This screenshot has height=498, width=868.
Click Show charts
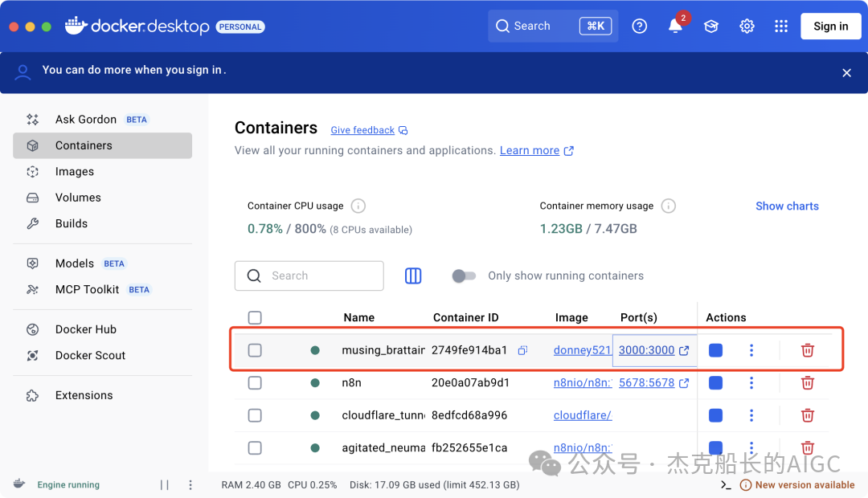(787, 206)
